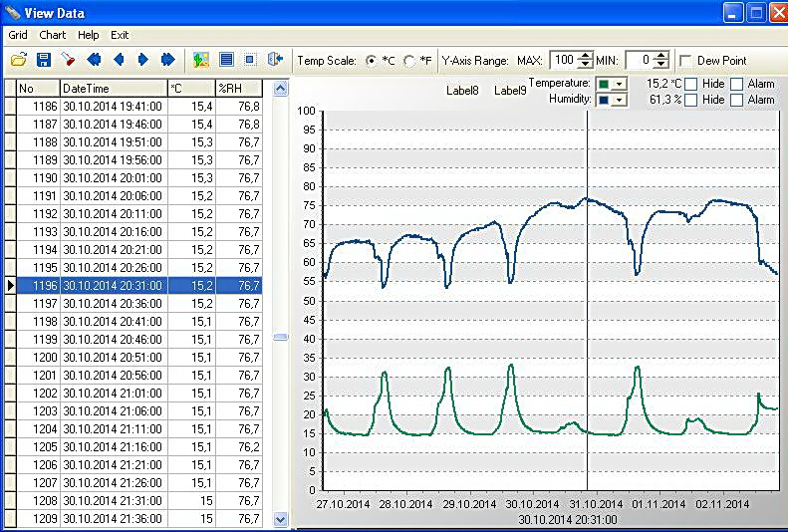Enable Alarm for the Humidity series

pyautogui.click(x=737, y=100)
